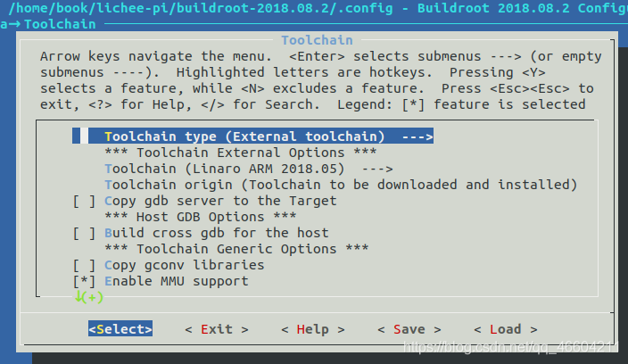Click the Toolchain dialog title

pyautogui.click(x=317, y=40)
